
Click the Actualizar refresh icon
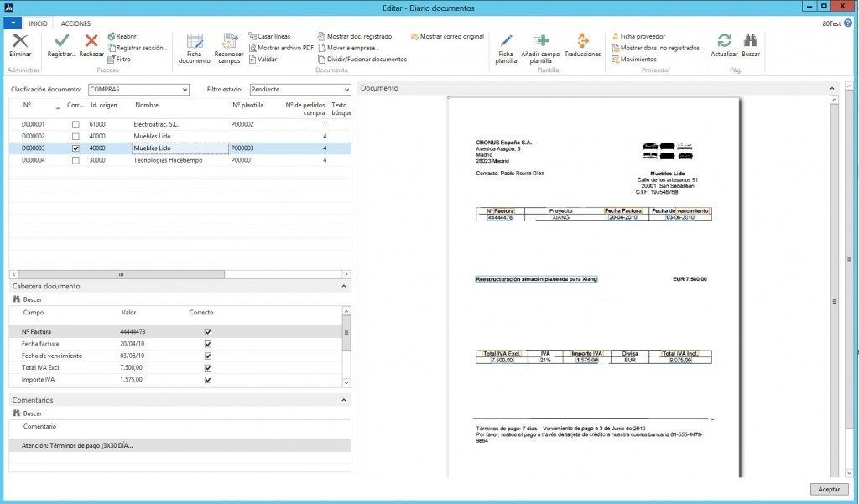click(724, 40)
